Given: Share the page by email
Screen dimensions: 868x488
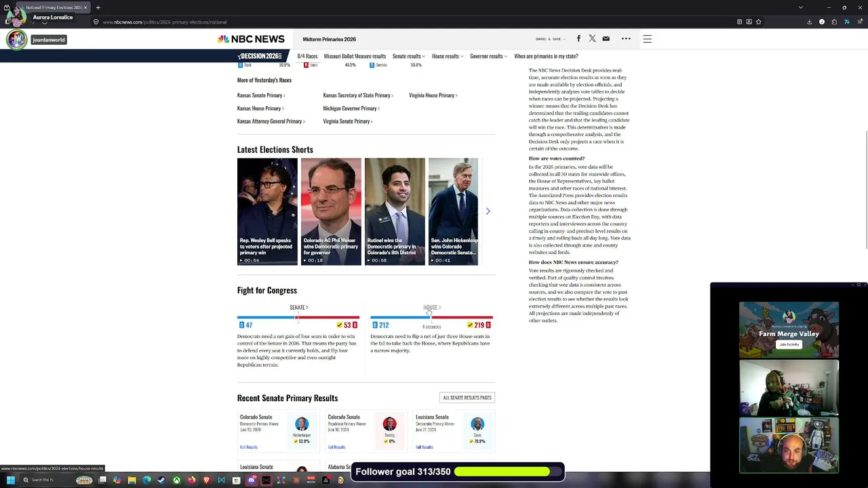Looking at the screenshot, I should click(x=606, y=39).
